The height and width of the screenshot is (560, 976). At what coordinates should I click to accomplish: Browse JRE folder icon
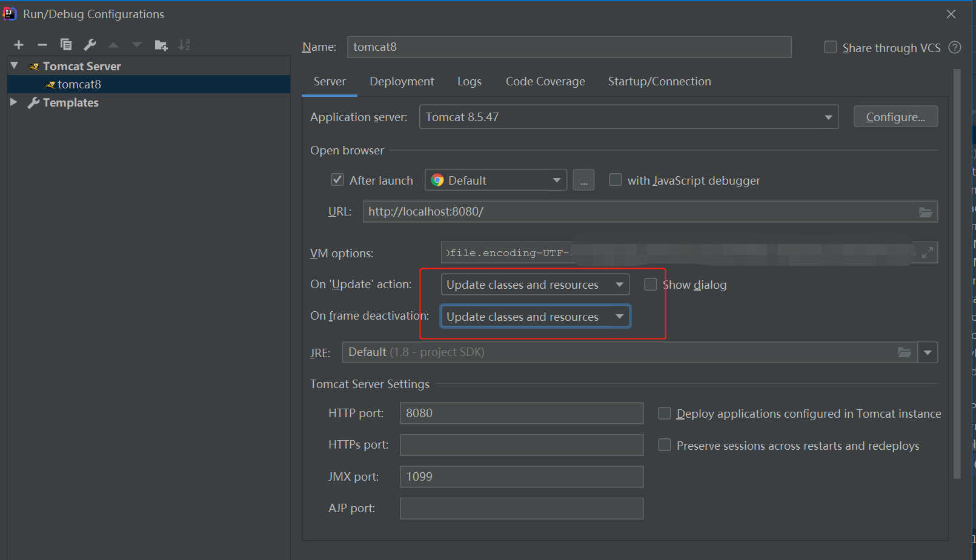(905, 352)
